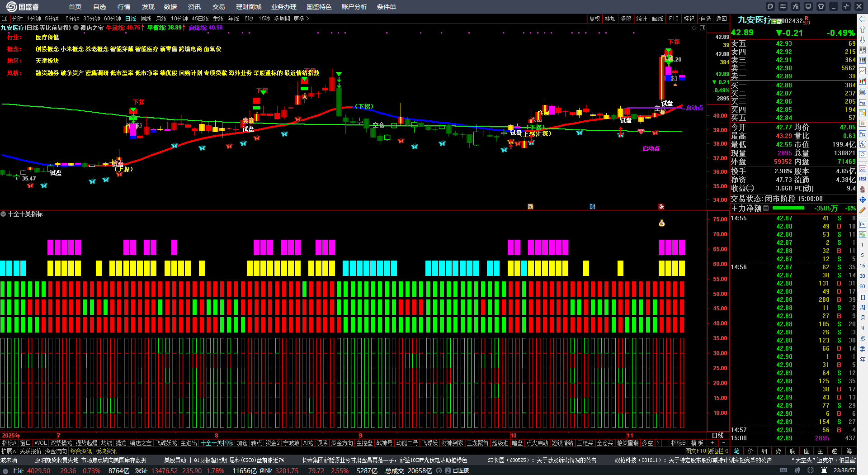The image size is (868, 475).
Task: Click the 叠加 overlay button
Action: click(610, 19)
